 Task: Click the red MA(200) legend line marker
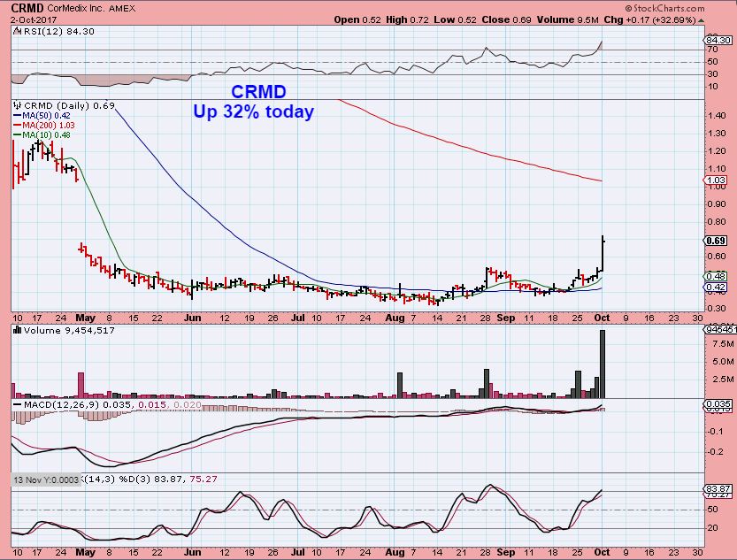tap(18, 126)
